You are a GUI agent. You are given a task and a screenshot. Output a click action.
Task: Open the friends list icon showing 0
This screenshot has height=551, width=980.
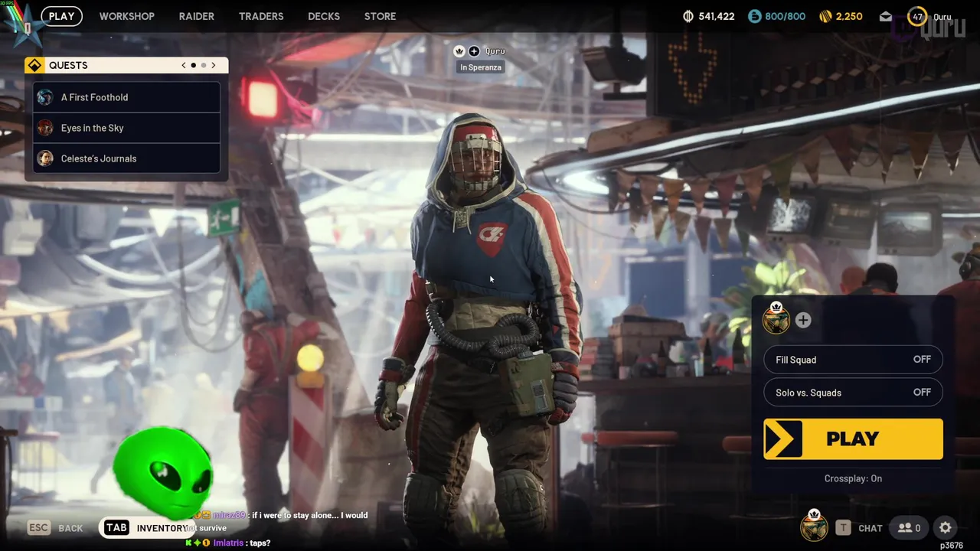click(x=910, y=528)
